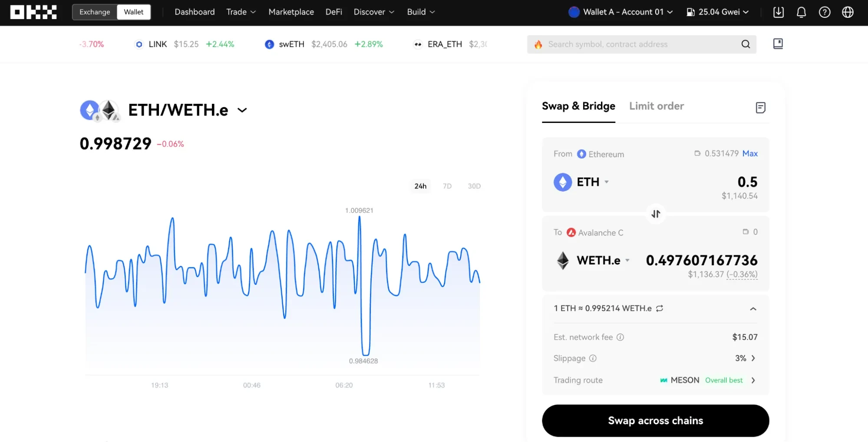Open Slippage 3% settings

pos(745,358)
